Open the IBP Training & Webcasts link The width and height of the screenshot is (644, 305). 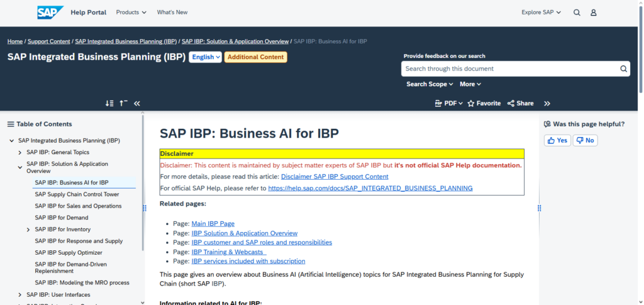(229, 252)
